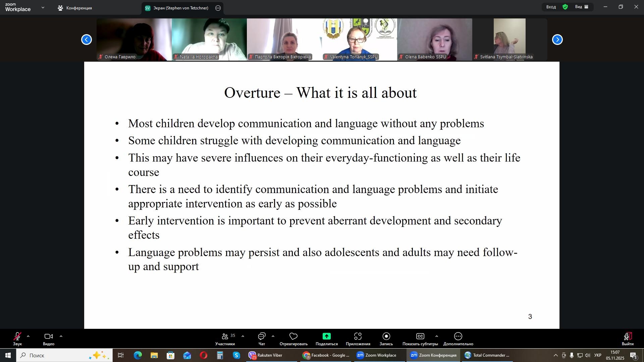644x362 pixels.
Task: Open the Отреагировать reactions icon
Action: pos(293,337)
